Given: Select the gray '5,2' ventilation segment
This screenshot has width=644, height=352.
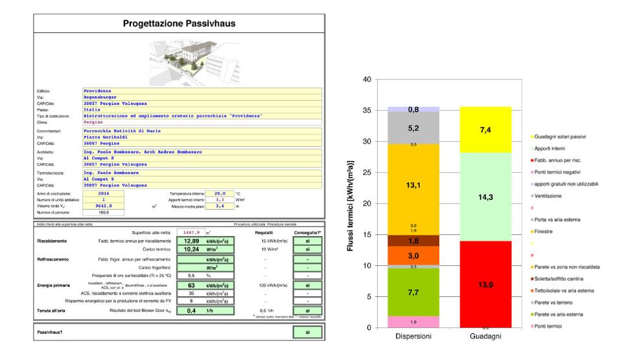Looking at the screenshot, I should 413,128.
